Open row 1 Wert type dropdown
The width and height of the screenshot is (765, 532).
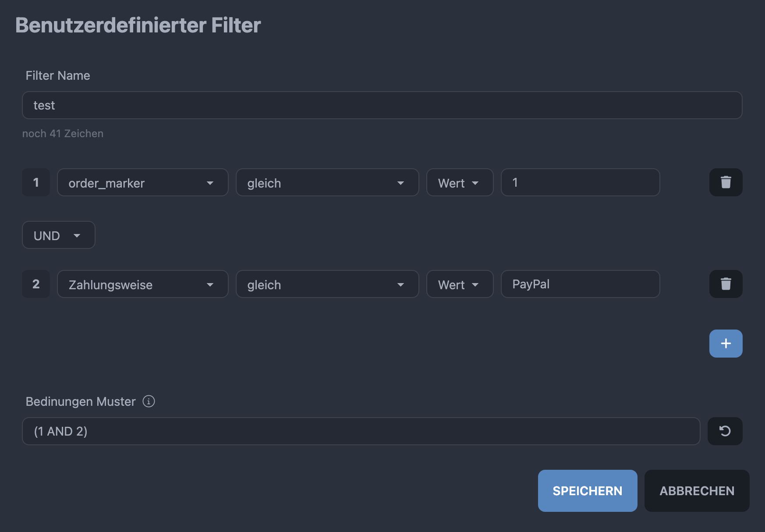(460, 182)
